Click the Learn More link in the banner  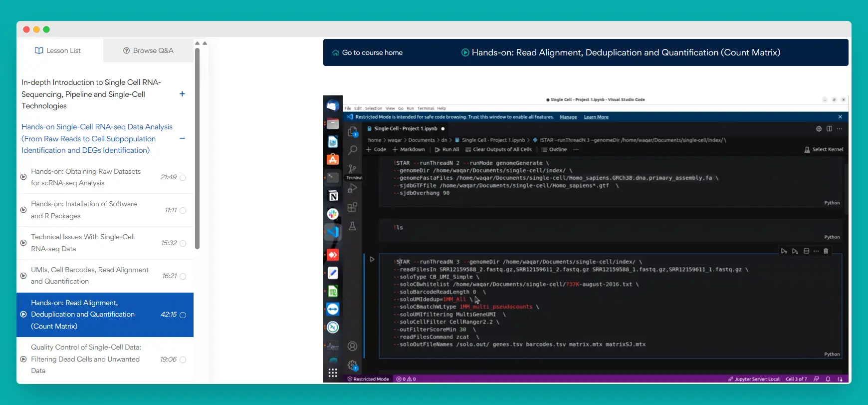tap(596, 117)
